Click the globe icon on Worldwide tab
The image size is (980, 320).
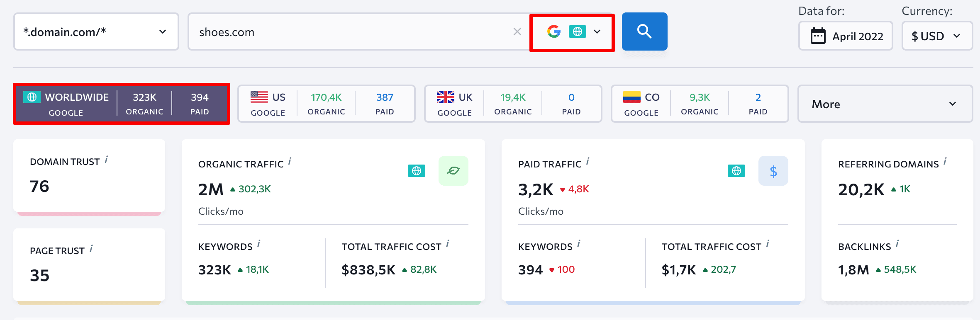click(x=32, y=97)
